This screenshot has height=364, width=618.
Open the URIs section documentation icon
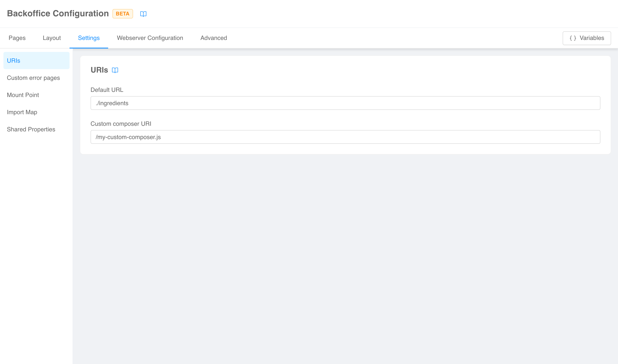tap(115, 70)
